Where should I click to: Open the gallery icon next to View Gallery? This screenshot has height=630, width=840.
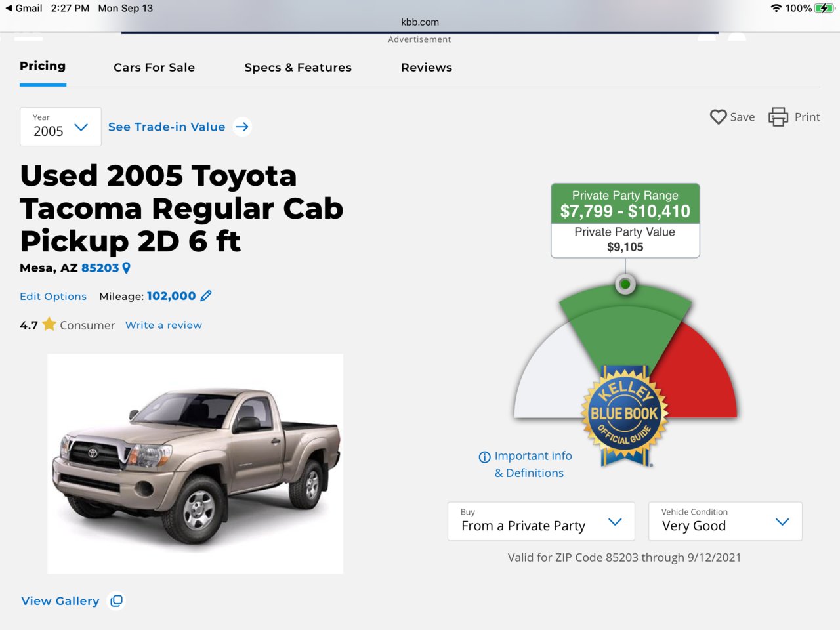pyautogui.click(x=117, y=601)
